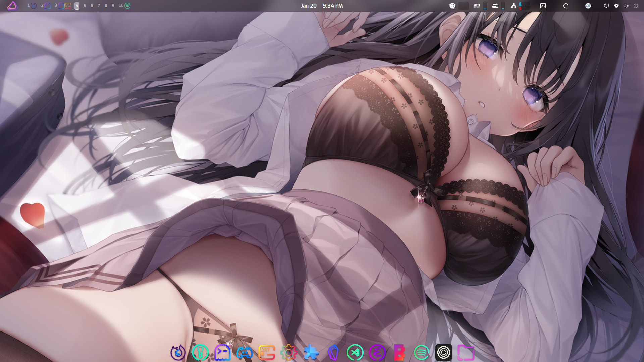
Task: Open the pink folder file manager
Action: click(466, 353)
